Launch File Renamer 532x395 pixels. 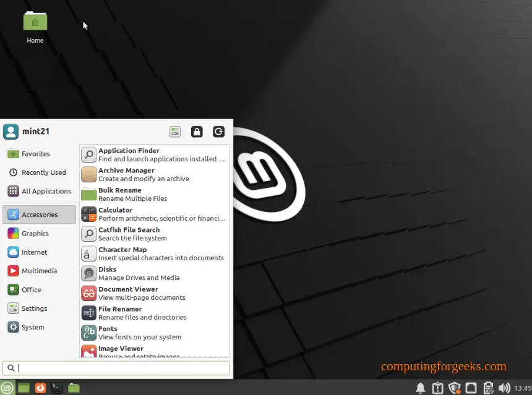pos(155,313)
